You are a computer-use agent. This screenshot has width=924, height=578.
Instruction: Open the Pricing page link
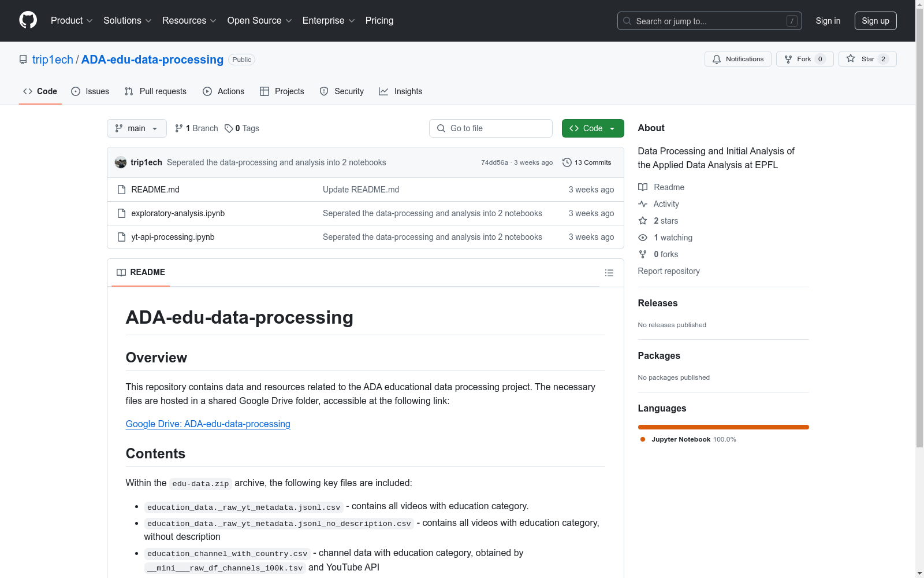(379, 20)
